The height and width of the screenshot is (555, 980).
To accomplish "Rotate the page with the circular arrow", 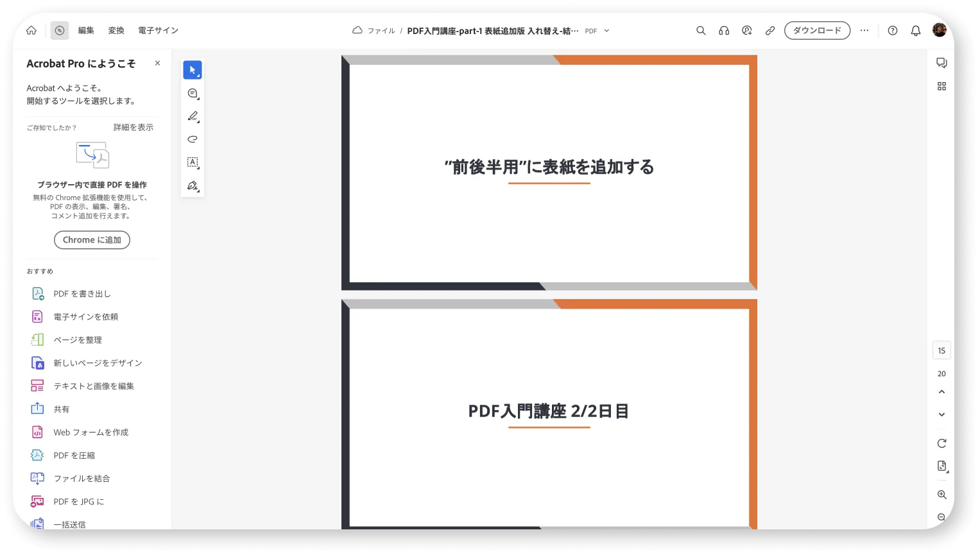I will point(941,443).
